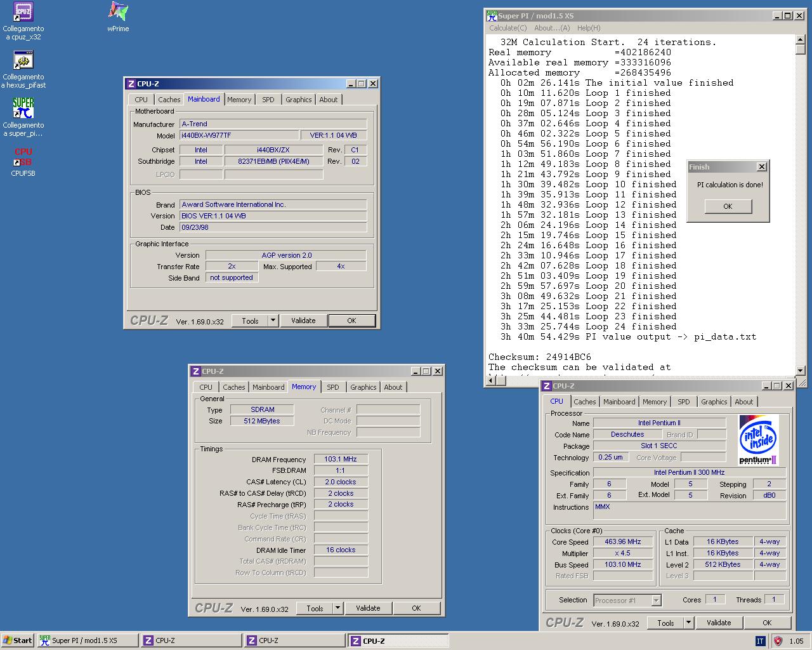The height and width of the screenshot is (650, 812).
Task: Click the Super PI title bar icon
Action: pyautogui.click(x=492, y=16)
